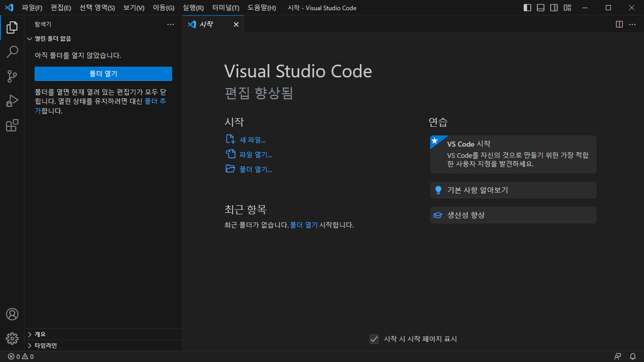
Task: Open the Accounts icon in activity bar
Action: (12, 314)
